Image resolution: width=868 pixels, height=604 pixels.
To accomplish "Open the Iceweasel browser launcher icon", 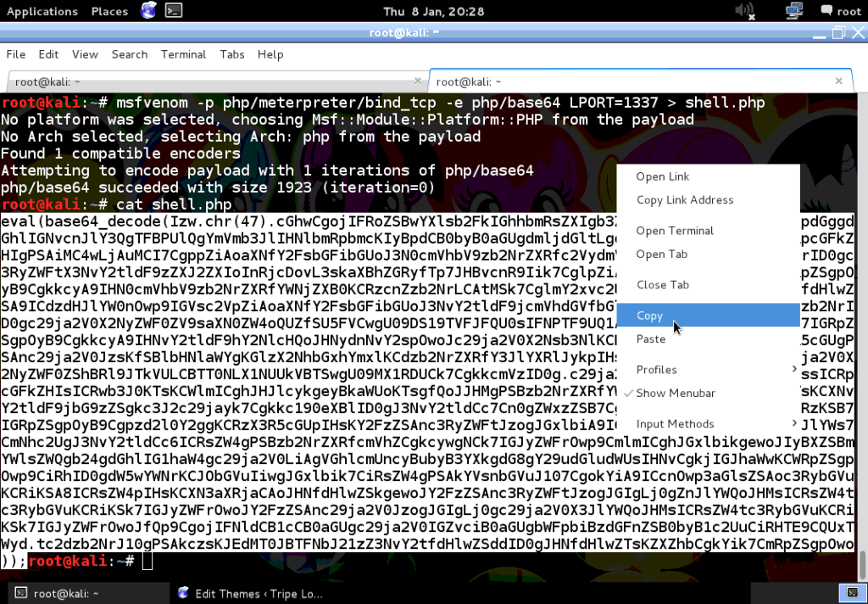I will 148,10.
